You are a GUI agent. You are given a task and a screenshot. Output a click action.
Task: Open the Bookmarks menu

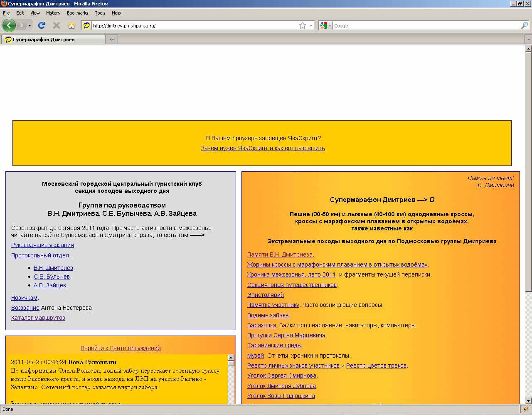pyautogui.click(x=77, y=13)
